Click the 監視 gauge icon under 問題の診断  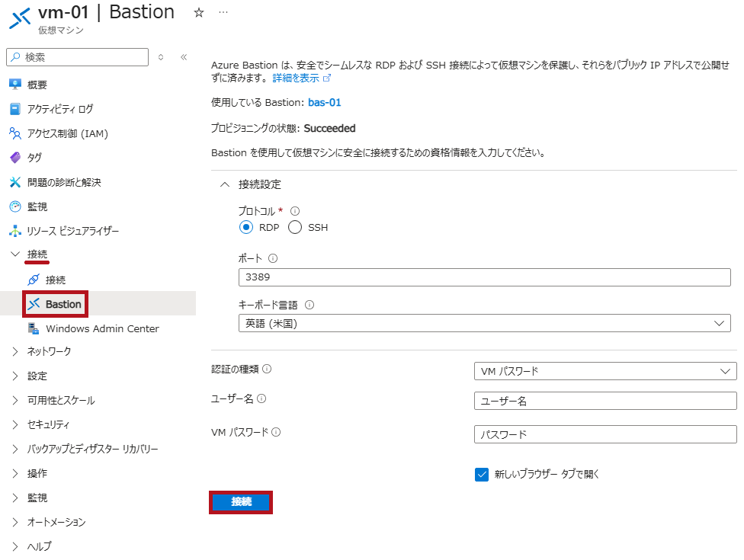(x=15, y=206)
